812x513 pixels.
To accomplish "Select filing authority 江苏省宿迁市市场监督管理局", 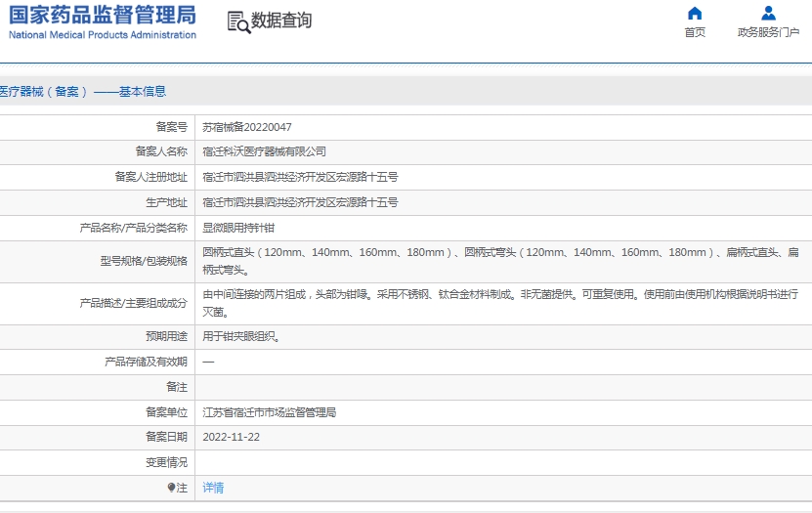I will [270, 412].
